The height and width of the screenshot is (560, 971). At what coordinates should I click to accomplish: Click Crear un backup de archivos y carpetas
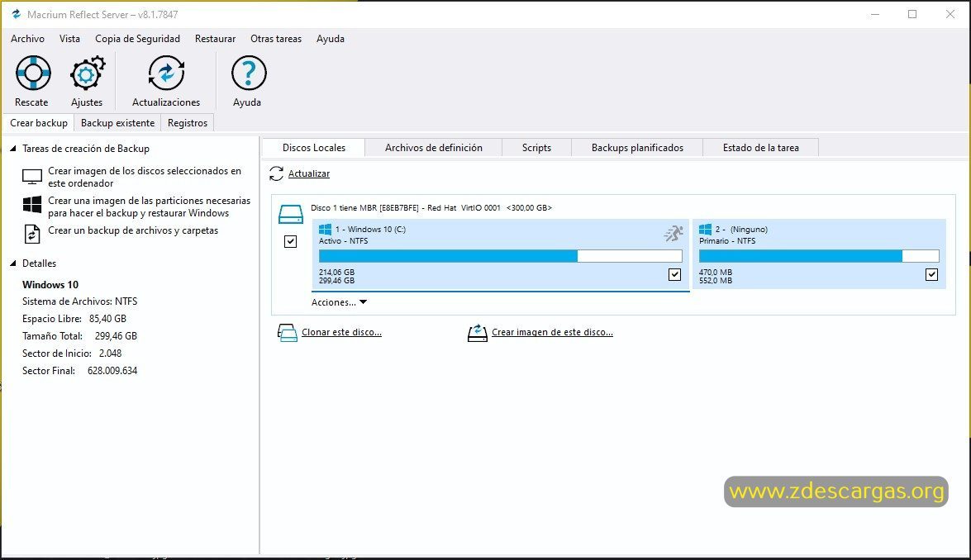coord(133,230)
